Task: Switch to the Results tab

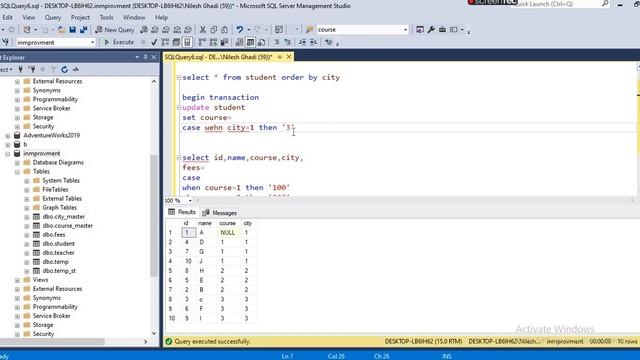Action: (x=182, y=212)
